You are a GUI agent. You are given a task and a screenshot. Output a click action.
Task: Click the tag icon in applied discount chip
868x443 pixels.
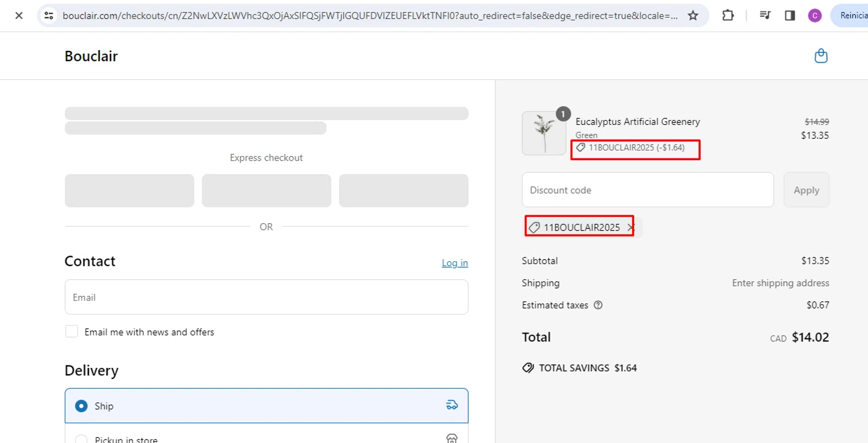click(534, 227)
